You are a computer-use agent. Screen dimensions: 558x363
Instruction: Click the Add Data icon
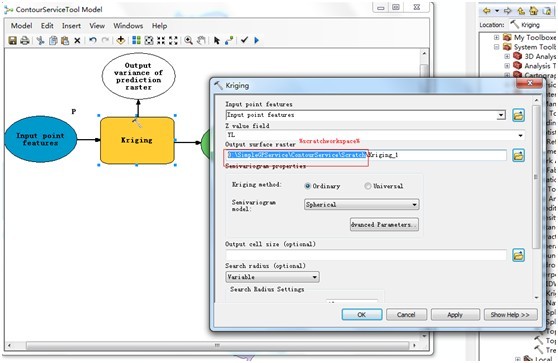click(x=121, y=40)
